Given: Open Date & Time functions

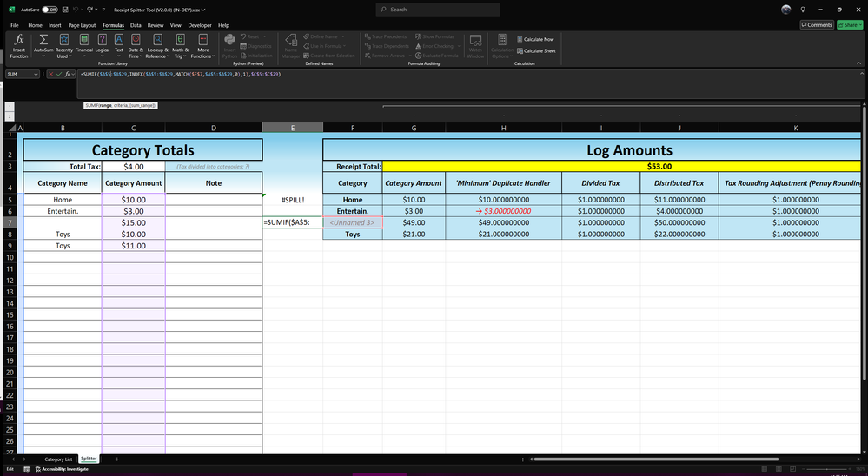Looking at the screenshot, I should pos(136,46).
